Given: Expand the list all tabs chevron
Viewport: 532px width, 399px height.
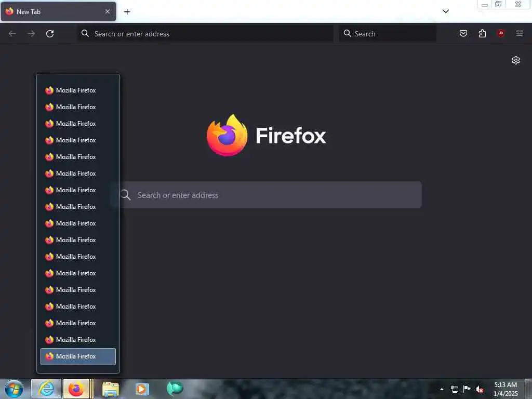Looking at the screenshot, I should [x=445, y=11].
